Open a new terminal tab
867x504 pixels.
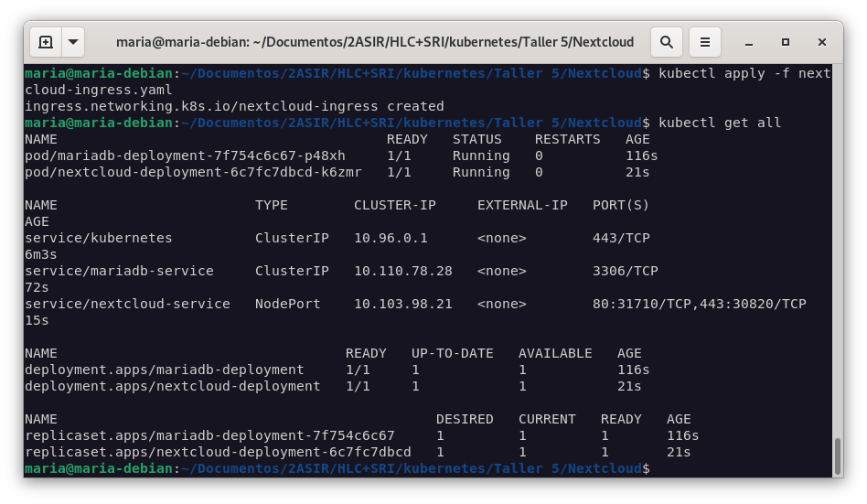pyautogui.click(x=46, y=42)
